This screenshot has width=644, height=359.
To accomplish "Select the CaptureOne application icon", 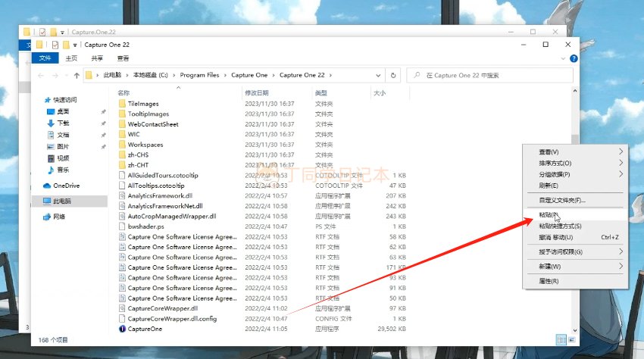I will (x=122, y=329).
